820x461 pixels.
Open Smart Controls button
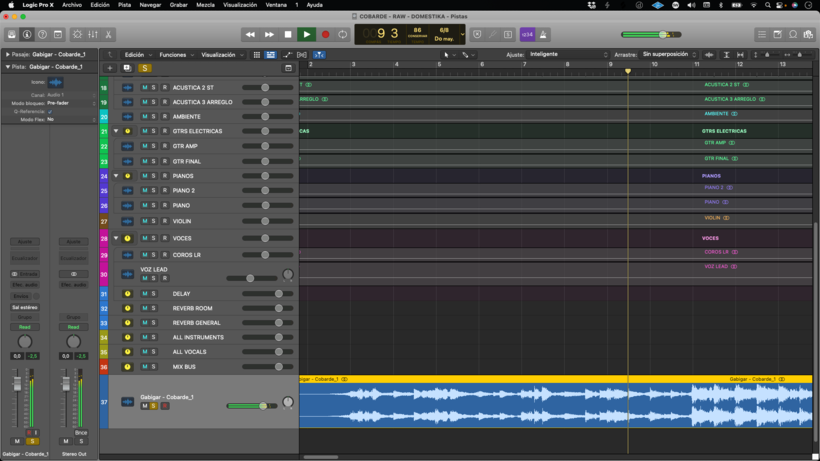[77, 34]
